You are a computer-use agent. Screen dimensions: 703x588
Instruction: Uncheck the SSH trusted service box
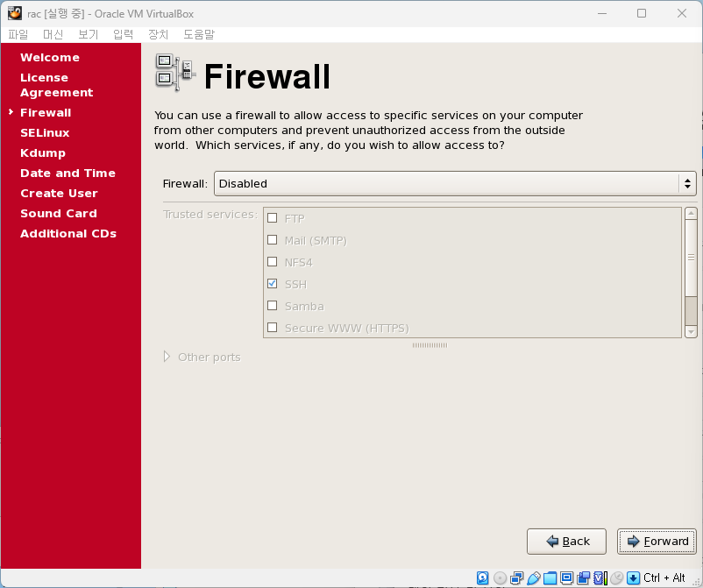point(272,284)
